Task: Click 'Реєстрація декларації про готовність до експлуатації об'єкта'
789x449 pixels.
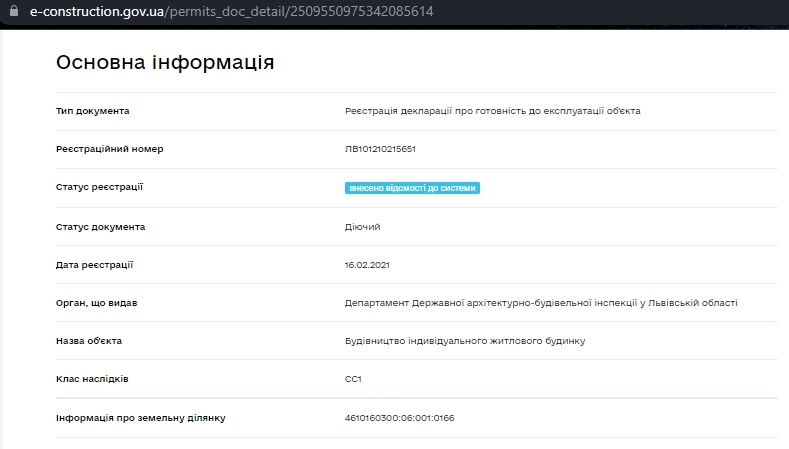Action: 493,111
